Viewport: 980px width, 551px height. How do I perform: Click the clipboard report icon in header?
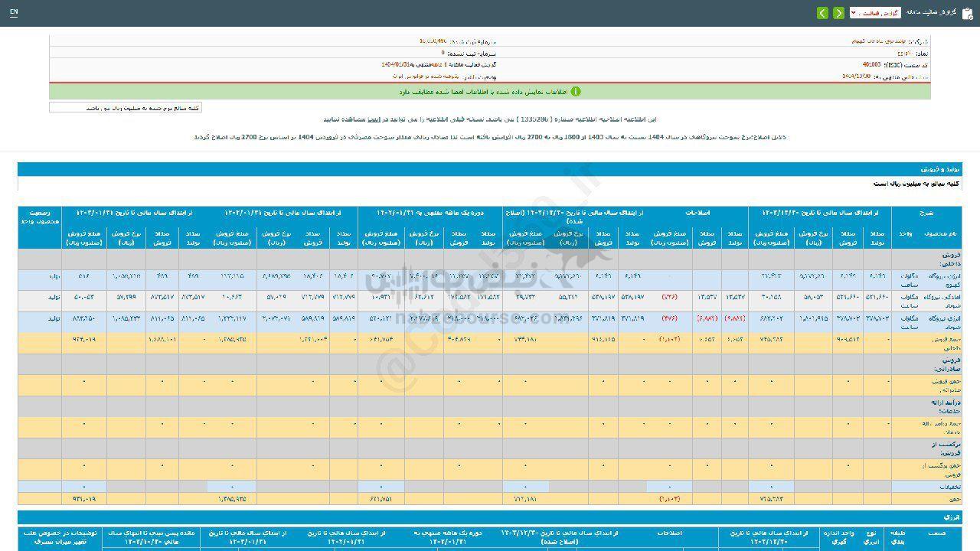click(967, 13)
